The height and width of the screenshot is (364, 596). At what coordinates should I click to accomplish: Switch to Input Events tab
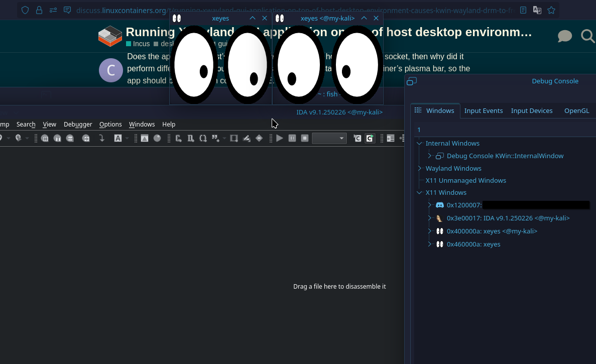click(x=484, y=110)
